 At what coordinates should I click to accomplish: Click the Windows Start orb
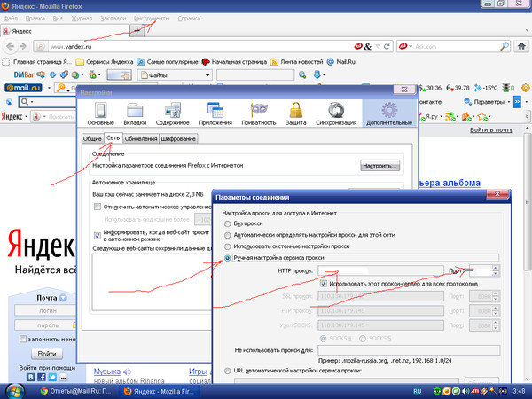(15, 392)
